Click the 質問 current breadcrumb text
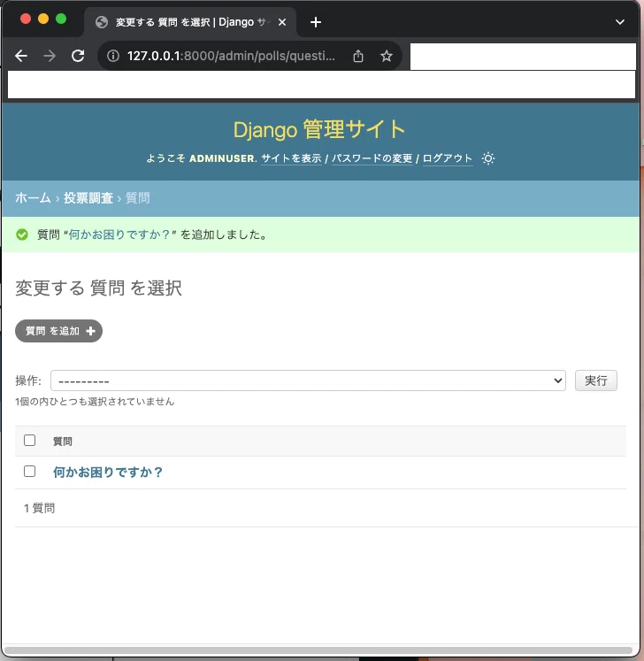The width and height of the screenshot is (644, 661). pos(137,198)
